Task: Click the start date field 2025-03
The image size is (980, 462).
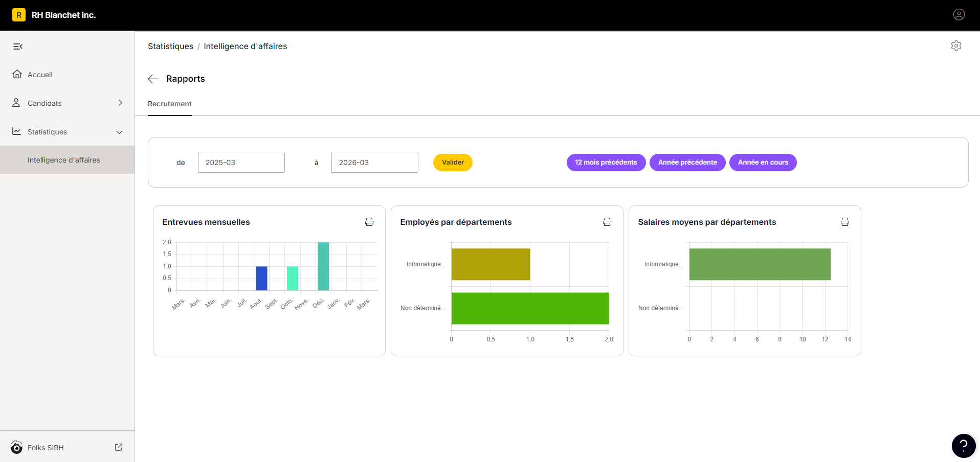Action: pyautogui.click(x=241, y=163)
